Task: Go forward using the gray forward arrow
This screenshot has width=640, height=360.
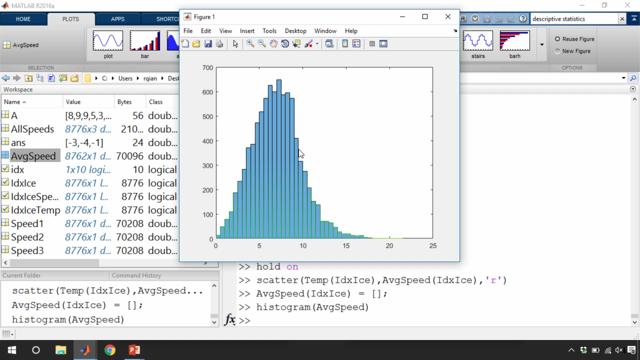Action: pyautogui.click(x=16, y=78)
